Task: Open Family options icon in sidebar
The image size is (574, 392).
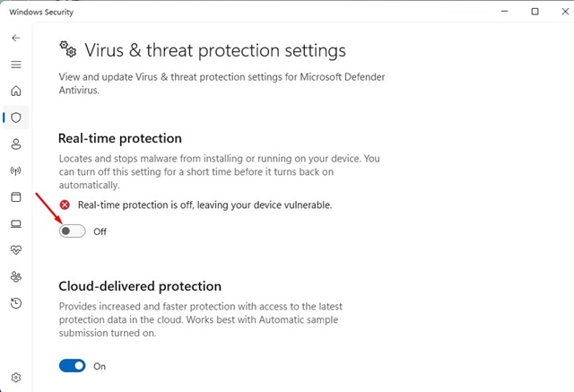Action: click(x=16, y=276)
